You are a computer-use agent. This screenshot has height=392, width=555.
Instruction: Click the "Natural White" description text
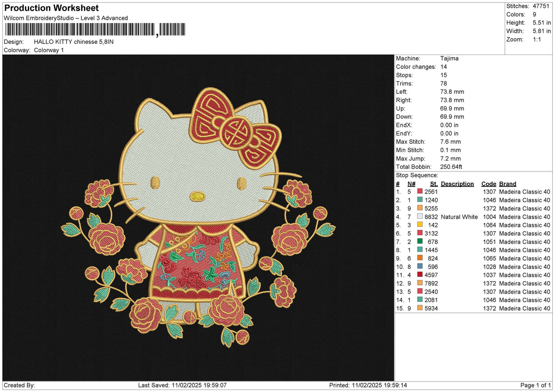pos(459,217)
